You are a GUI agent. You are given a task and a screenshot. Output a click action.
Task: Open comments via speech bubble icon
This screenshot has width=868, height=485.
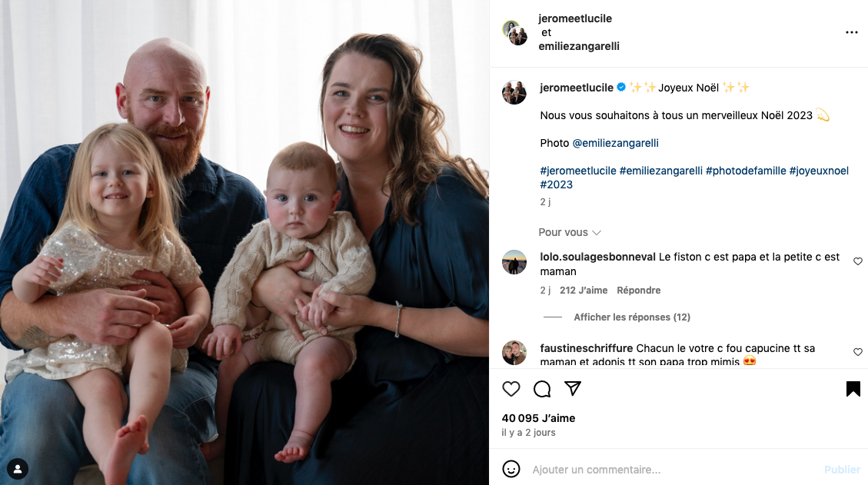542,389
